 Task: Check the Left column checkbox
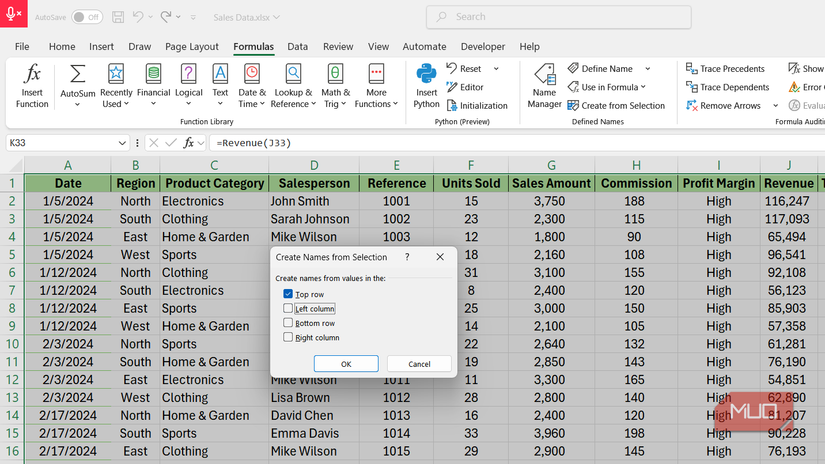(x=288, y=308)
